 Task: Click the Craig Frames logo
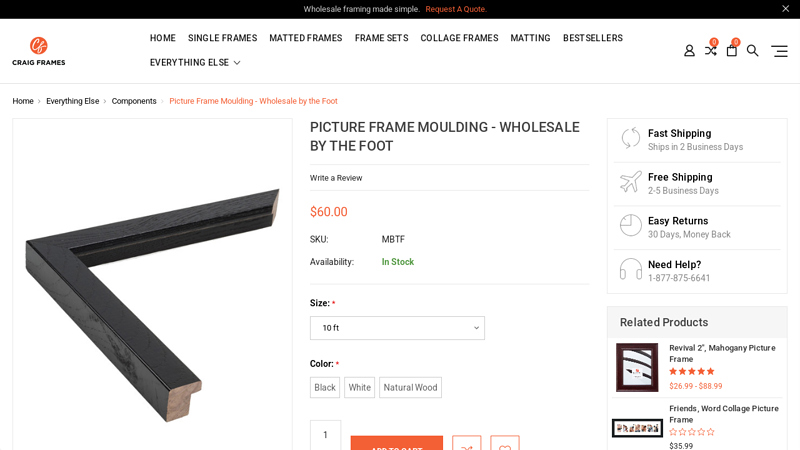click(39, 51)
